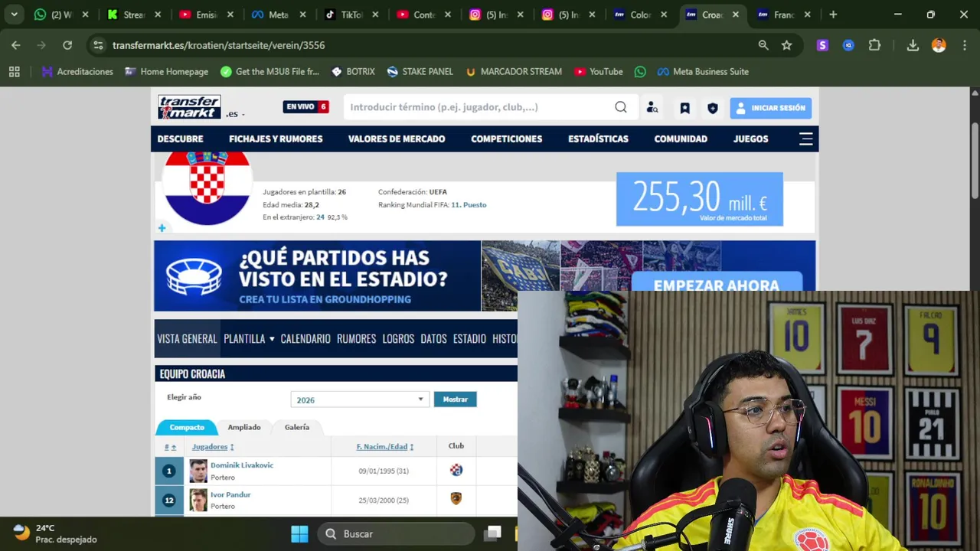This screenshot has width=980, height=551.
Task: Open COMPETICIONES menu
Action: pyautogui.click(x=506, y=139)
